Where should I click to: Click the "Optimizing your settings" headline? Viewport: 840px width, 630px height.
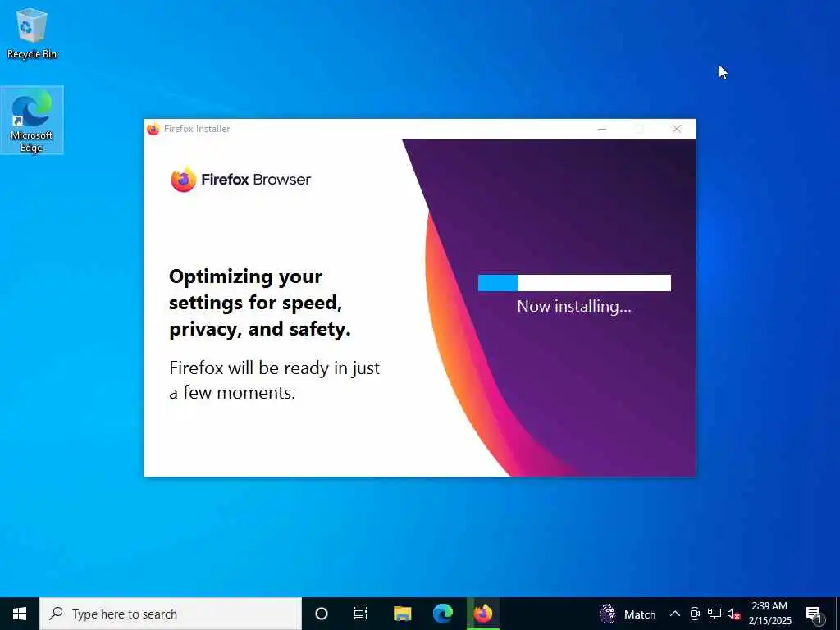pyautogui.click(x=260, y=303)
